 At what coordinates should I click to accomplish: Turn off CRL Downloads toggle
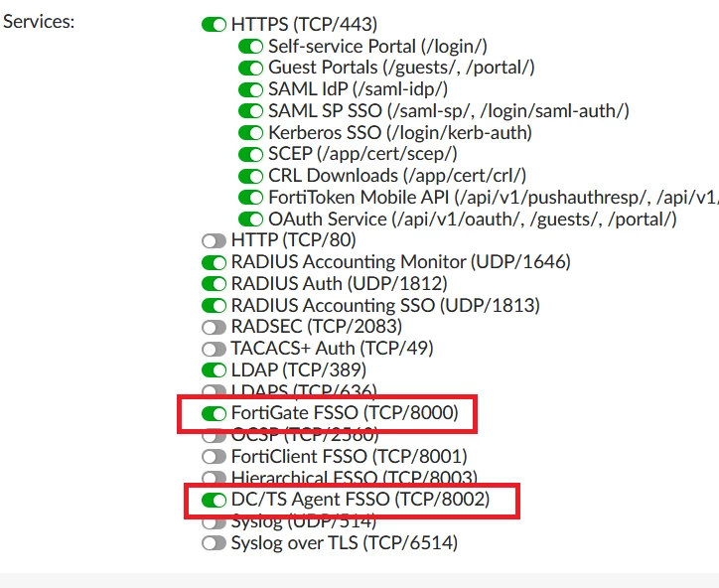click(x=250, y=176)
